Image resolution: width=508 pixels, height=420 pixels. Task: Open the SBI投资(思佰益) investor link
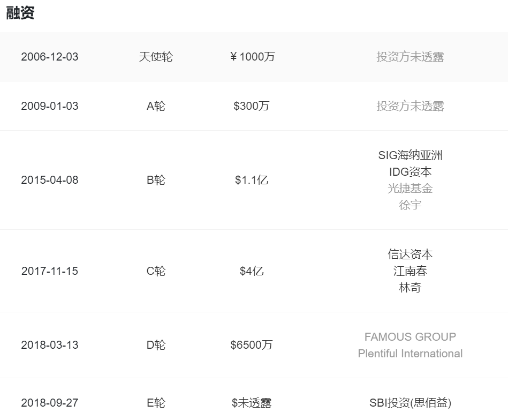click(x=410, y=403)
